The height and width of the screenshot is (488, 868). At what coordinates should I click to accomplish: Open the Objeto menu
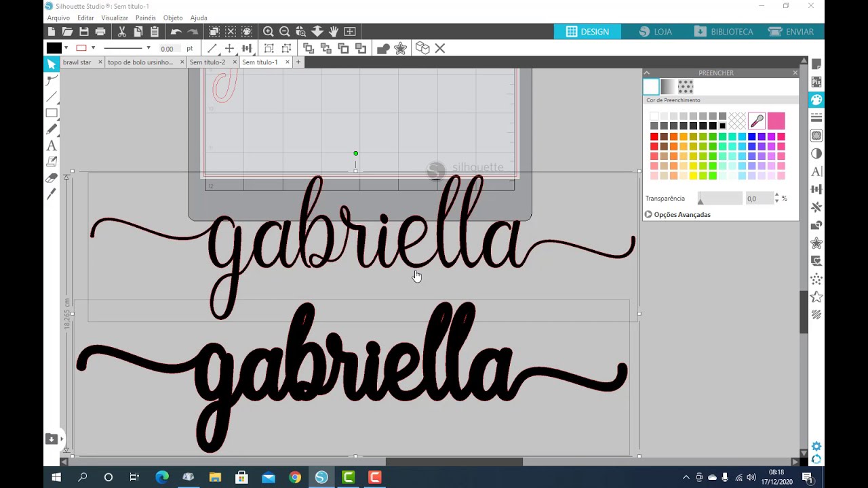(x=173, y=18)
